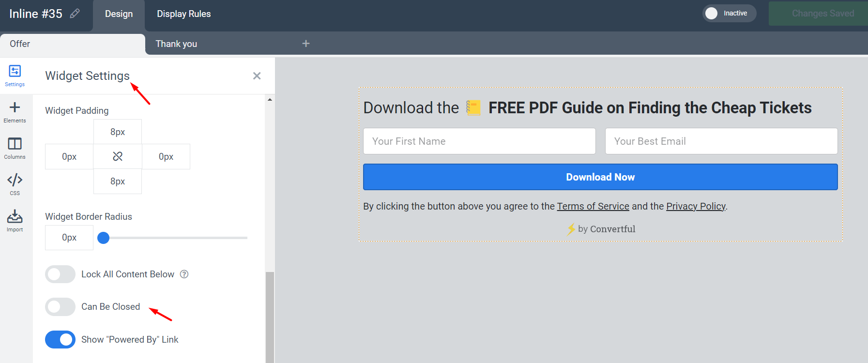
Task: Switch to the Design tab
Action: [x=119, y=14]
